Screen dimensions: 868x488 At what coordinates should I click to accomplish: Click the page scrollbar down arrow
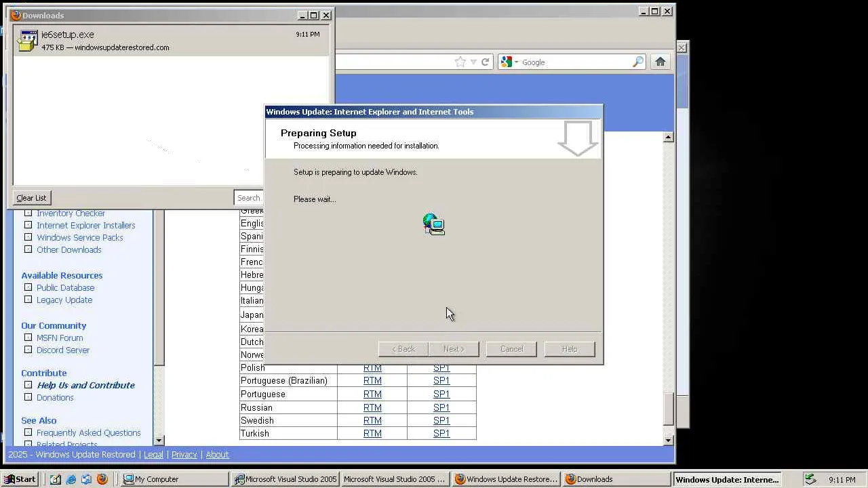tap(668, 441)
